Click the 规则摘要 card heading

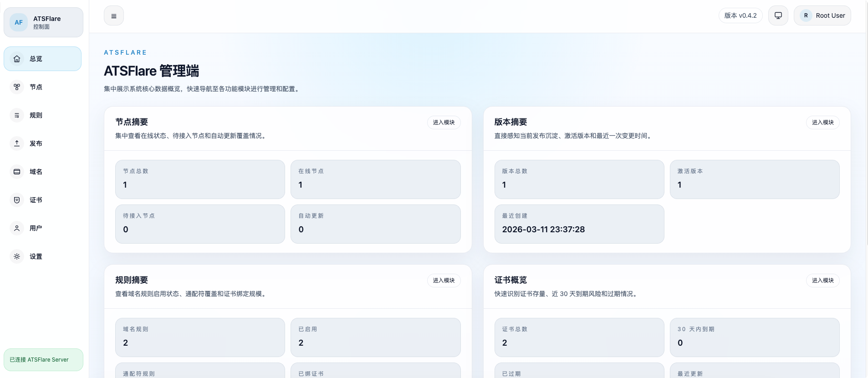click(x=132, y=280)
